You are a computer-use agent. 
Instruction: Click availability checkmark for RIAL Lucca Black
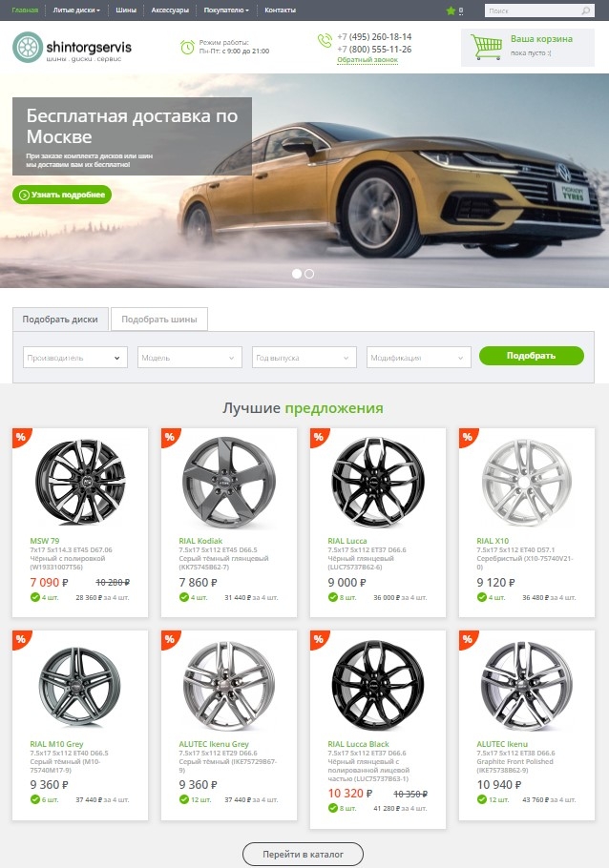[x=333, y=808]
